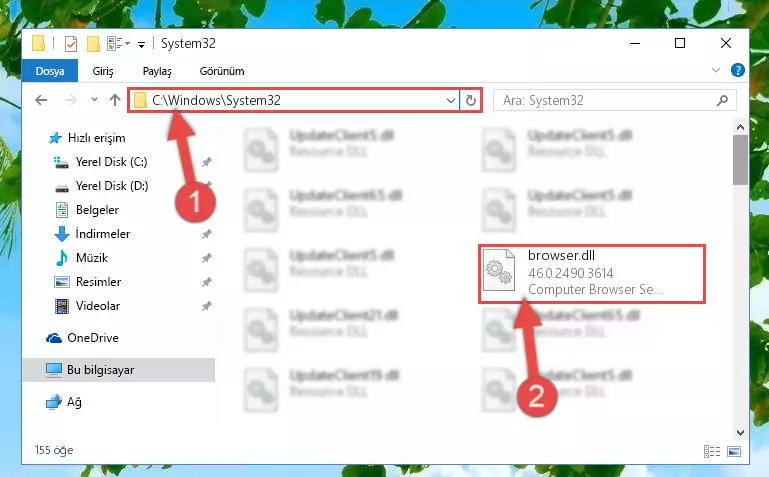Switch to details view icon in status bar
The image size is (769, 477).
(712, 451)
